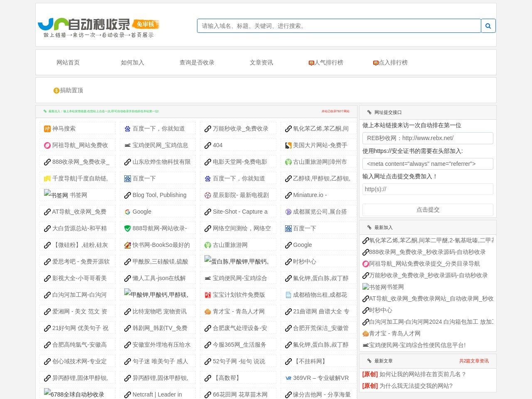Screen dimensions: 532x399
Task: Click the site logo 自动秒收录
Action: tap(99, 28)
